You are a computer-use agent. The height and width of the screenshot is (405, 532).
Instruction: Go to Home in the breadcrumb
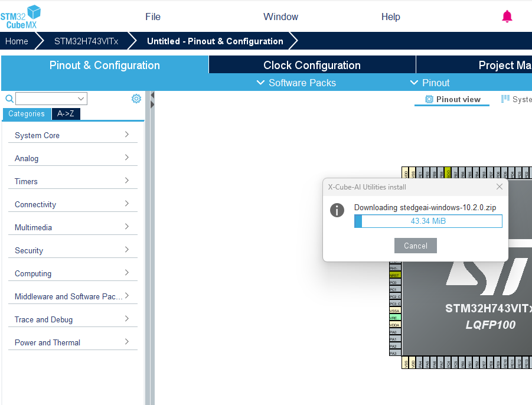tap(17, 41)
